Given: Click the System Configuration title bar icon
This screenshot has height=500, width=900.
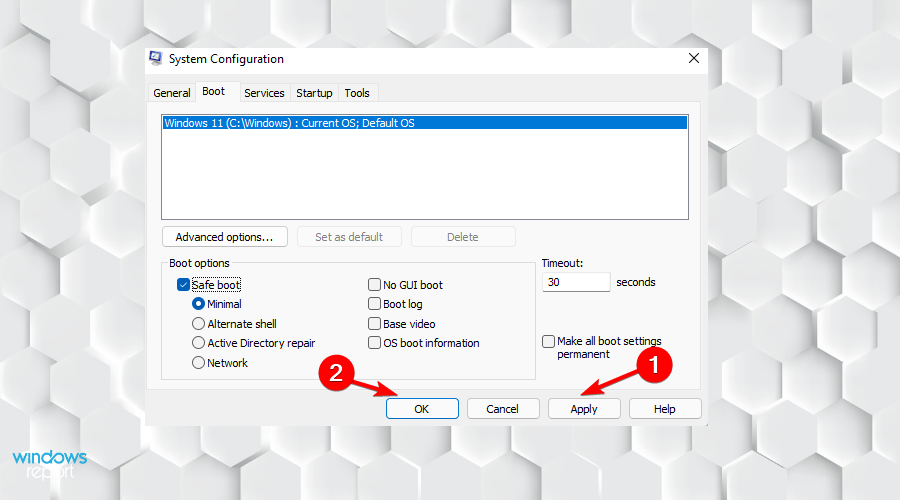Looking at the screenshot, I should pos(155,59).
